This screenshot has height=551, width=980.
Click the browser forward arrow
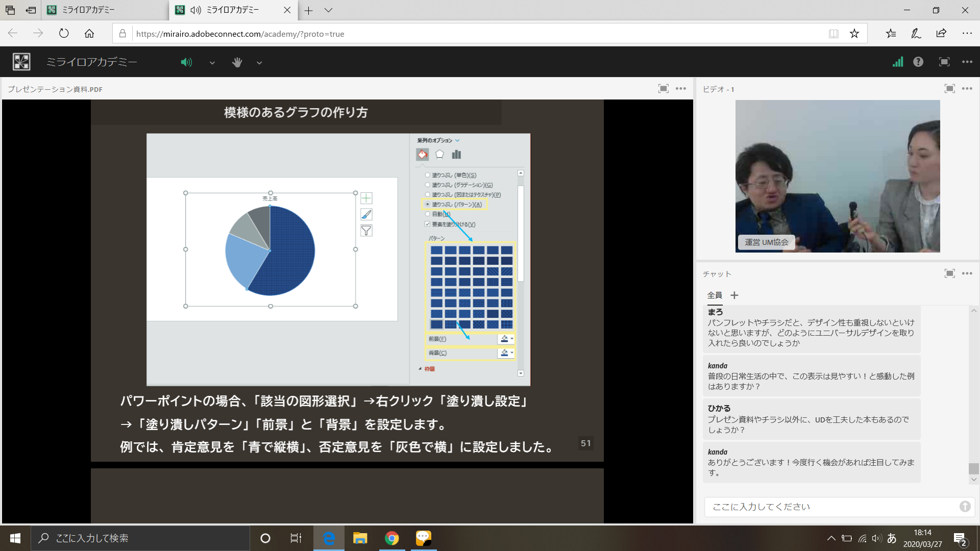click(x=38, y=34)
